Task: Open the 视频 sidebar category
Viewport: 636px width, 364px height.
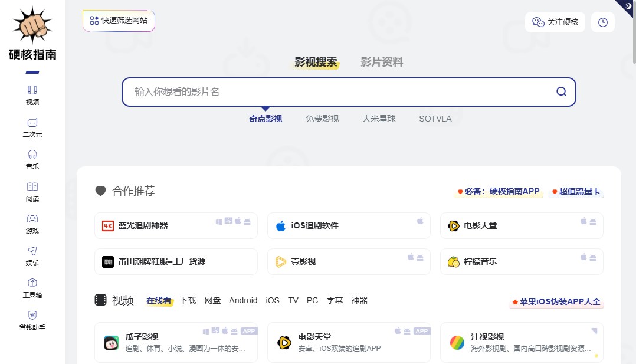Action: coord(32,96)
